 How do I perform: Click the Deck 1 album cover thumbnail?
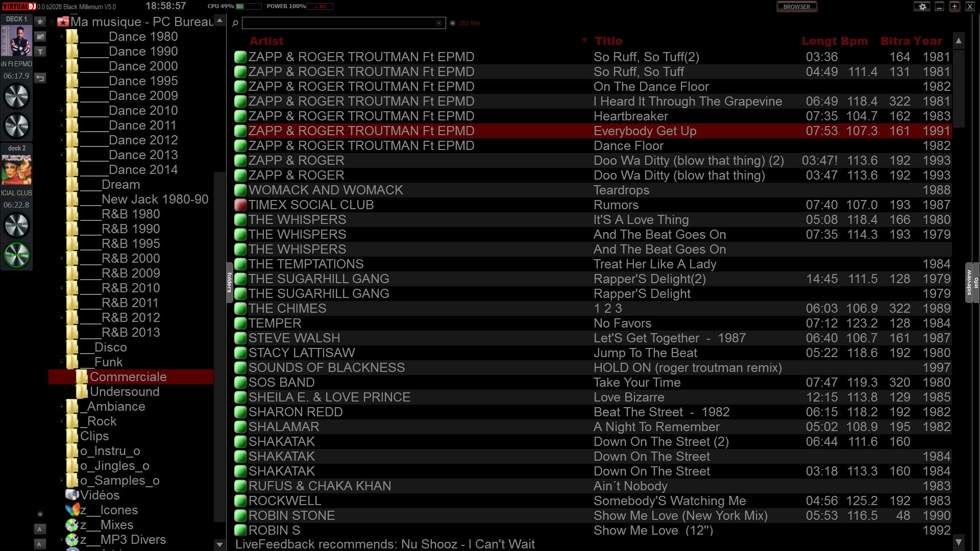coord(17,41)
